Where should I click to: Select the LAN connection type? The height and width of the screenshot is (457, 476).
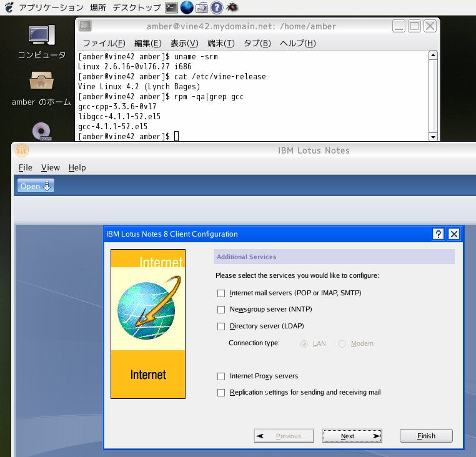[304, 344]
